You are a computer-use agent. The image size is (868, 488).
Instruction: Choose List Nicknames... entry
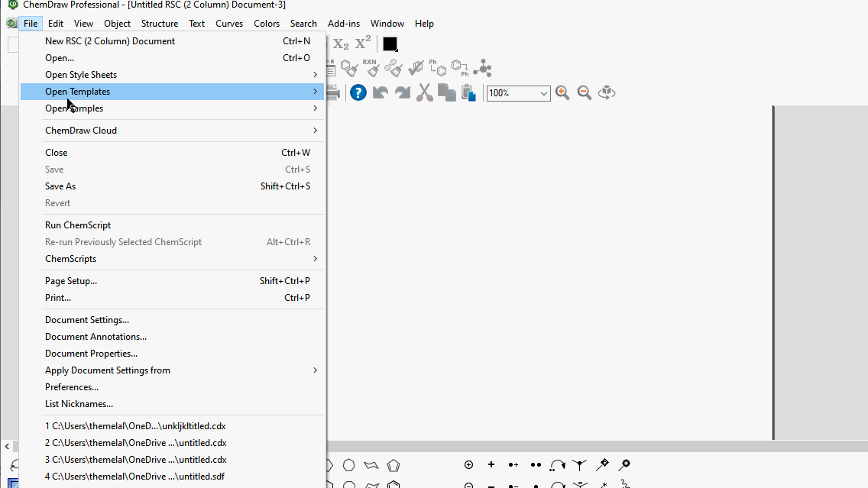coord(172,404)
